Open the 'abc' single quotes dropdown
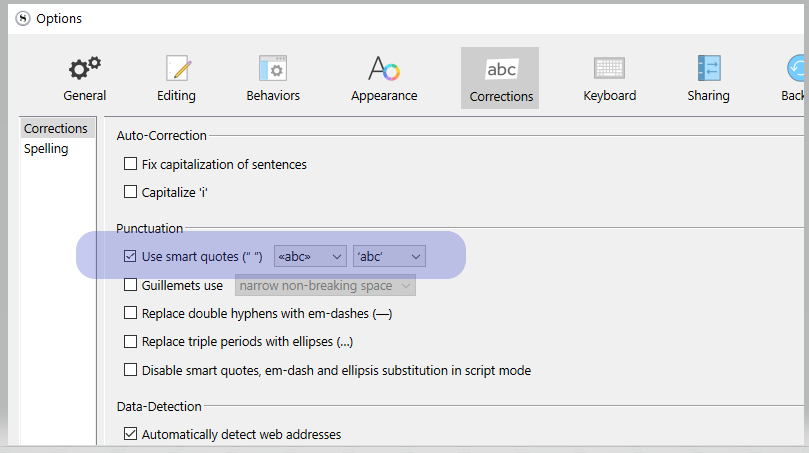 pos(390,256)
